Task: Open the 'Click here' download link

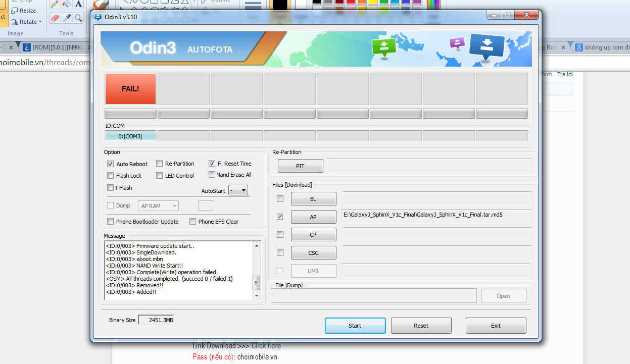Action: (x=266, y=346)
